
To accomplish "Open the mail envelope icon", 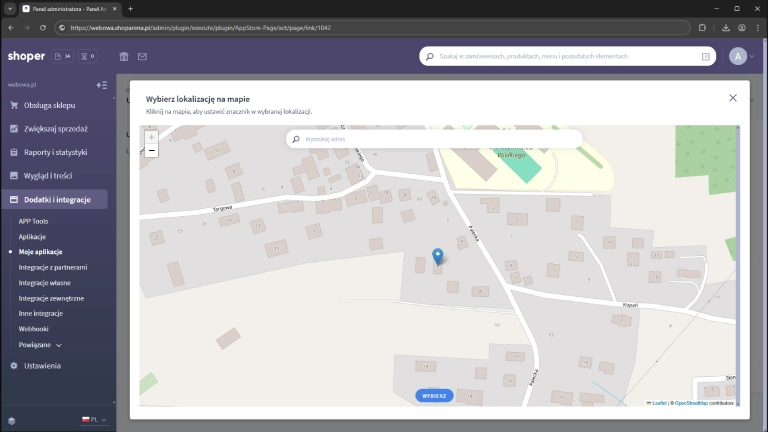I will 142,57.
